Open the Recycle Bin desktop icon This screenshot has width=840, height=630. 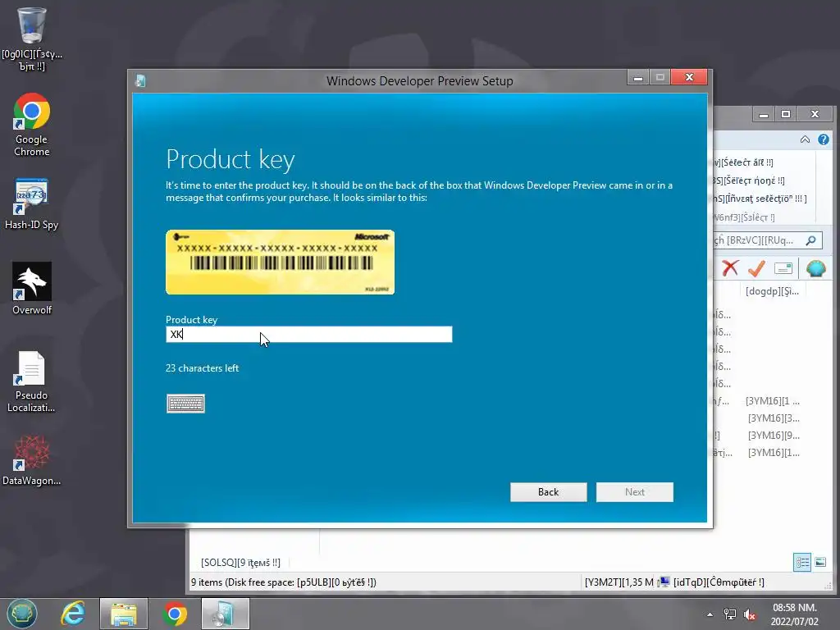(x=32, y=39)
